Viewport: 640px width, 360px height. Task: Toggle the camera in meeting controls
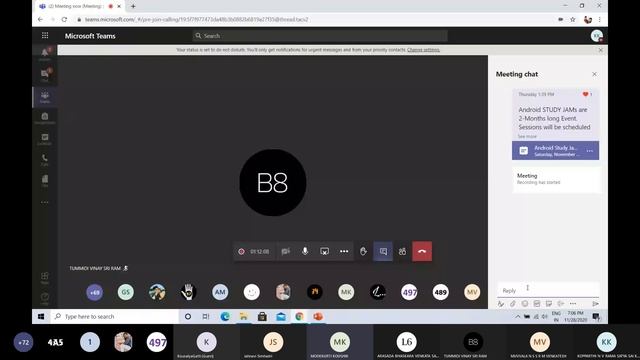tap(285, 251)
